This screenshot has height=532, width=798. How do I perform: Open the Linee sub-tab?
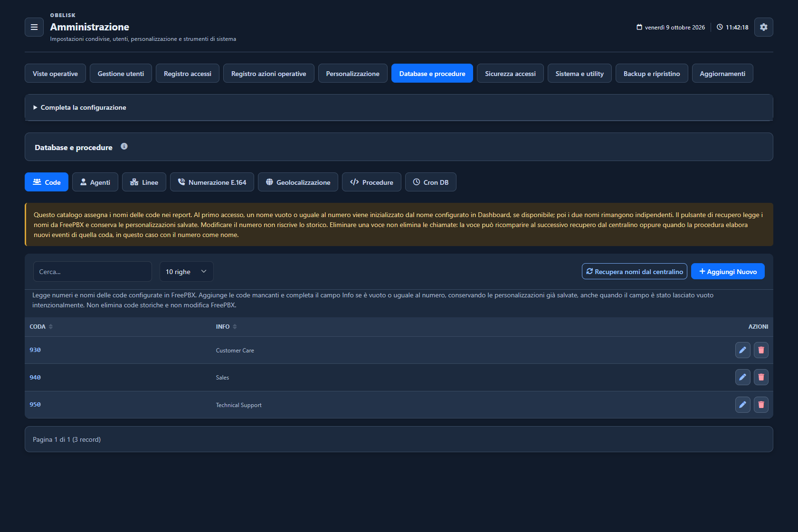pos(144,182)
